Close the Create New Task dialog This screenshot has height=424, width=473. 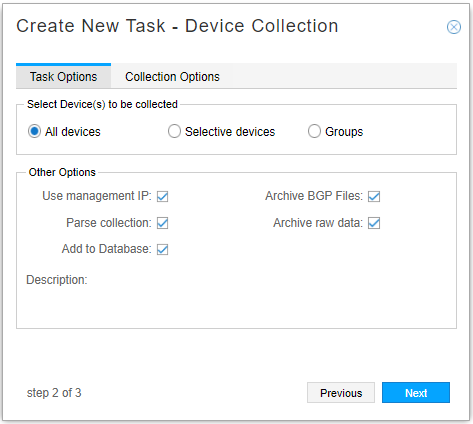pos(454,27)
